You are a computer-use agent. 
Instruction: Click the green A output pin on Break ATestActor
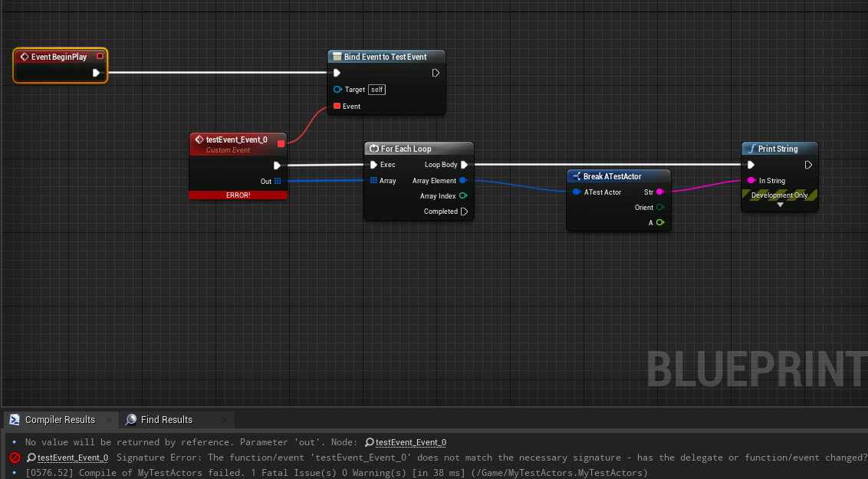tap(661, 222)
